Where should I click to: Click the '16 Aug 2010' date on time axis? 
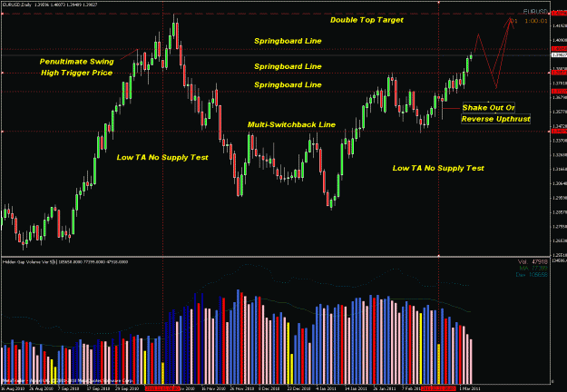(x=12, y=388)
